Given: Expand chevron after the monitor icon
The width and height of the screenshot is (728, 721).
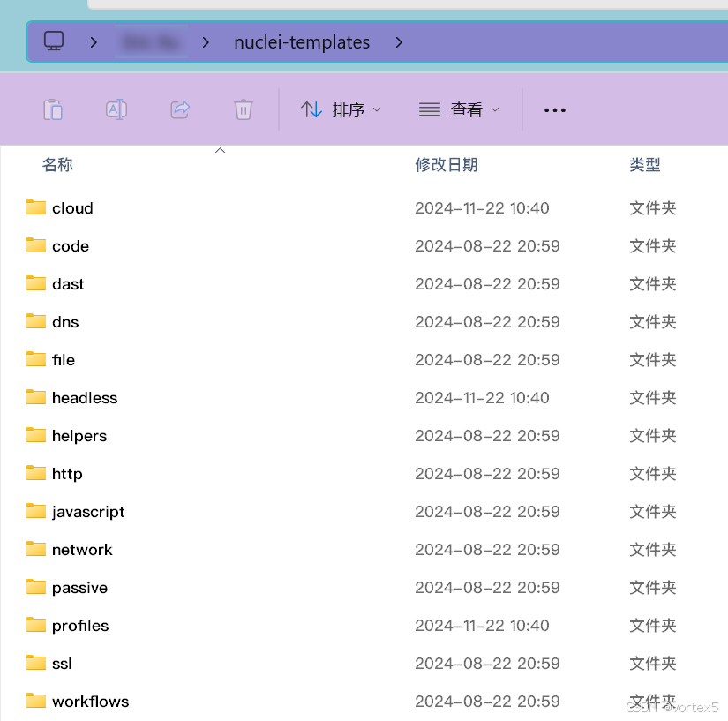Looking at the screenshot, I should [x=94, y=42].
